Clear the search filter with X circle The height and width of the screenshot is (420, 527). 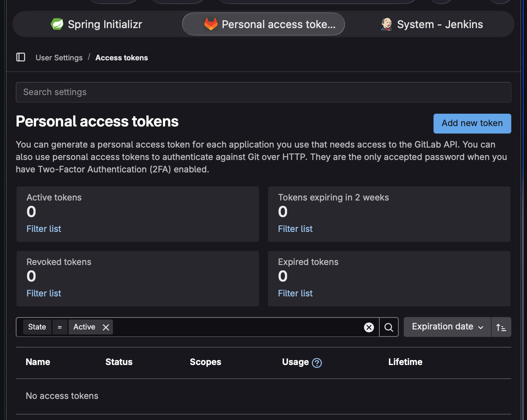click(x=369, y=327)
